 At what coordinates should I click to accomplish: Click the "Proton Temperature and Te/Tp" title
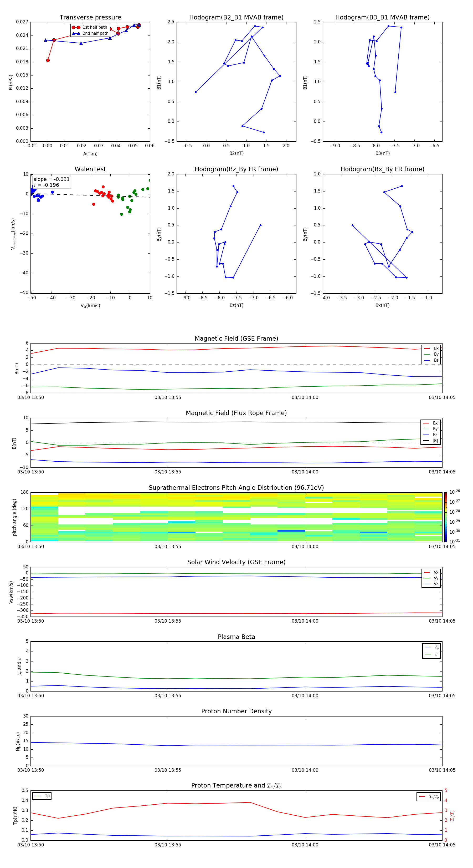[x=236, y=786]
